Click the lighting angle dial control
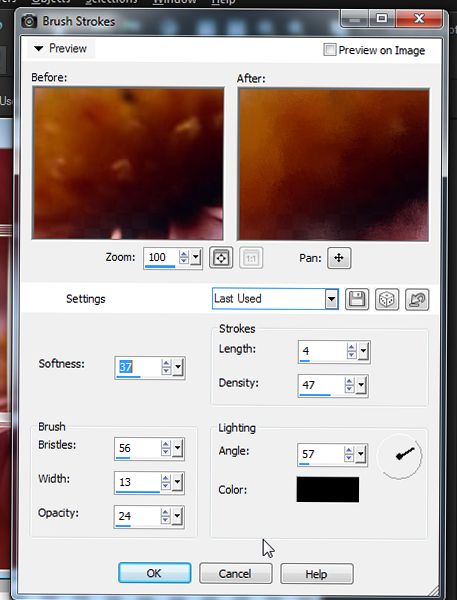 point(400,456)
